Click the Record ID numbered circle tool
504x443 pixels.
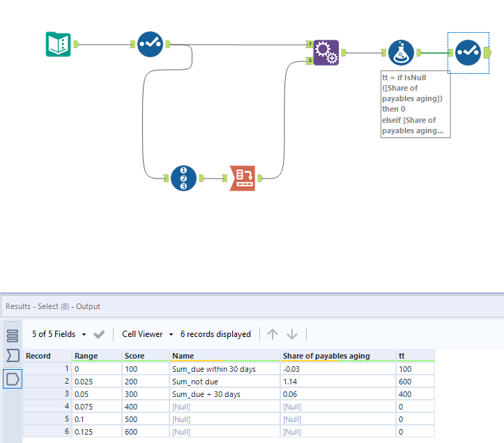point(183,178)
